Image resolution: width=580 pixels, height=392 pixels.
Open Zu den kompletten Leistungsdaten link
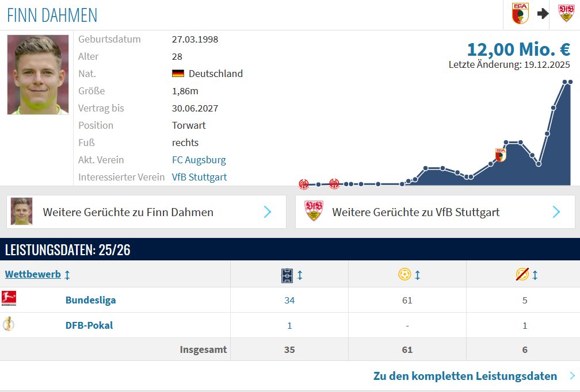pos(465,376)
